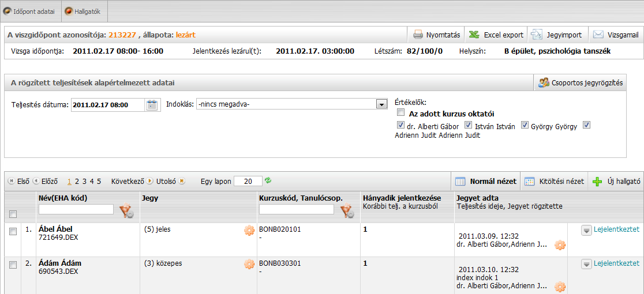
Task: Open page 2 of the list
Action: click(x=77, y=181)
